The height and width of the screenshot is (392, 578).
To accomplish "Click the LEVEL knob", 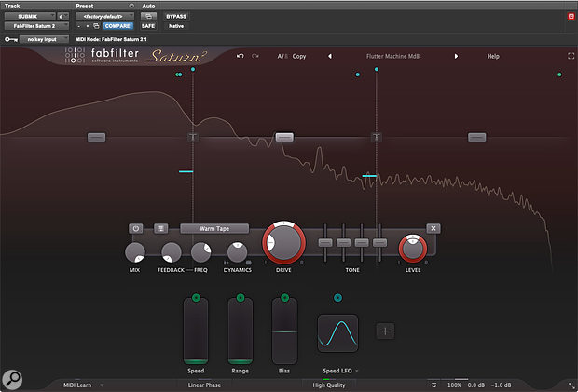I will pyautogui.click(x=413, y=248).
